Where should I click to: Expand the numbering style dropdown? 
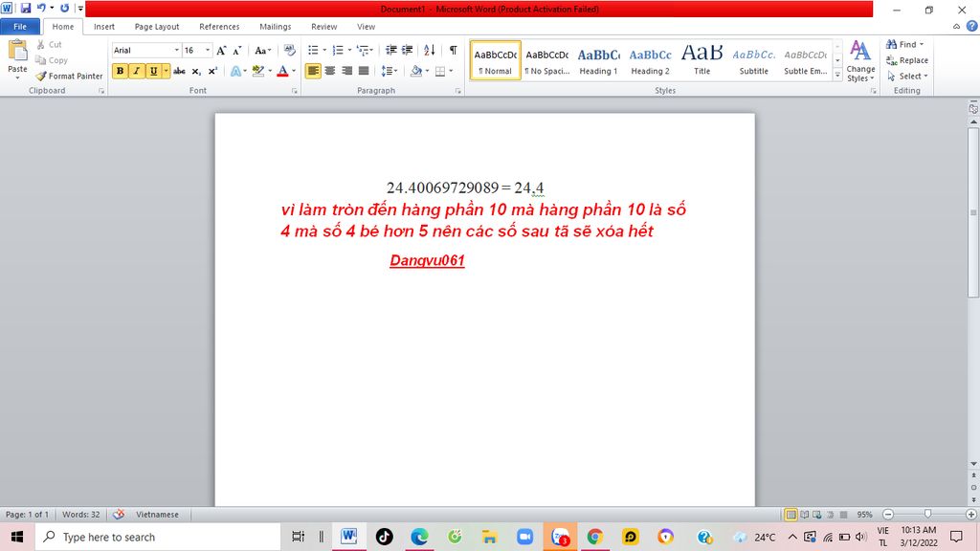pyautogui.click(x=348, y=50)
